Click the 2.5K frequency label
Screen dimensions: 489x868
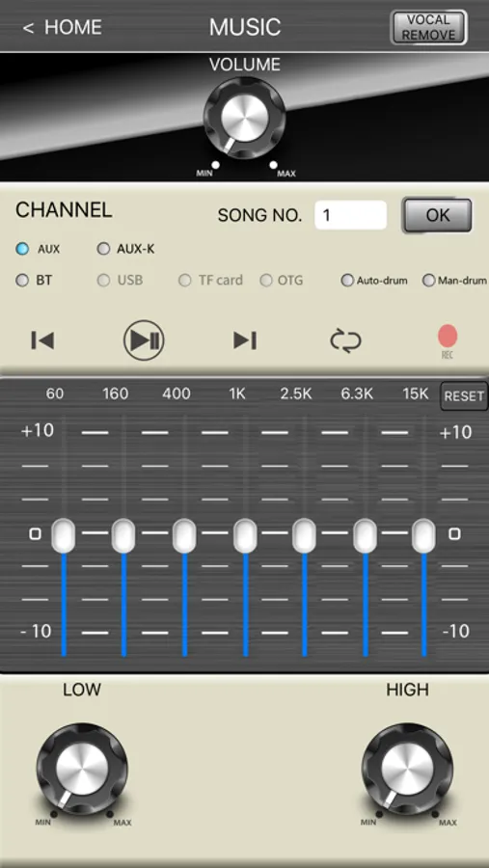[x=296, y=393]
